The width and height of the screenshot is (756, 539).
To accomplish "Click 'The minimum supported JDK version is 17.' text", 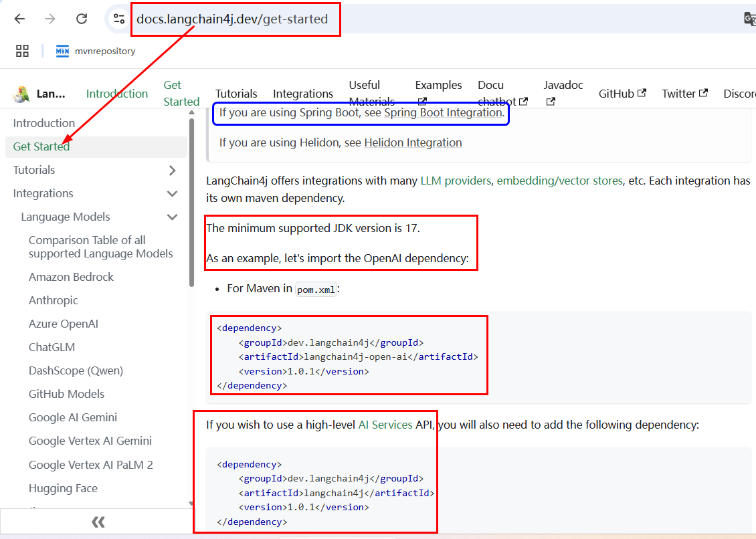I will click(x=313, y=228).
